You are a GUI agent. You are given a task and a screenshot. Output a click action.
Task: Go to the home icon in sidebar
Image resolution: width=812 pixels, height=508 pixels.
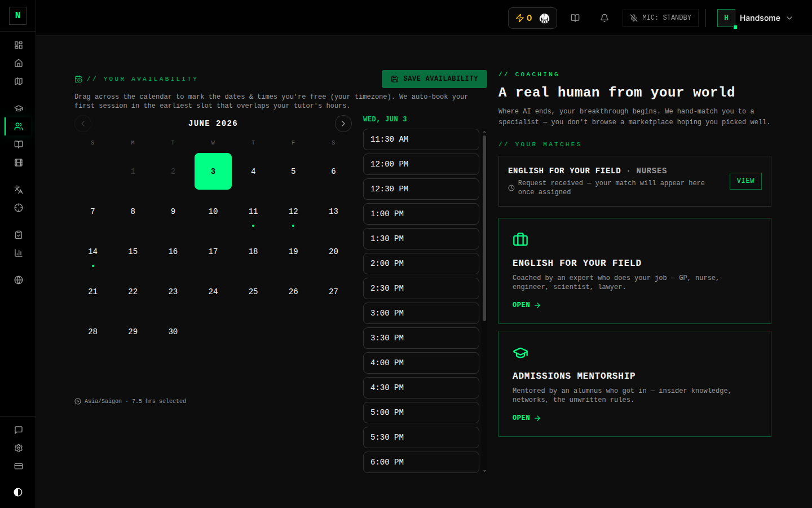pyautogui.click(x=19, y=63)
